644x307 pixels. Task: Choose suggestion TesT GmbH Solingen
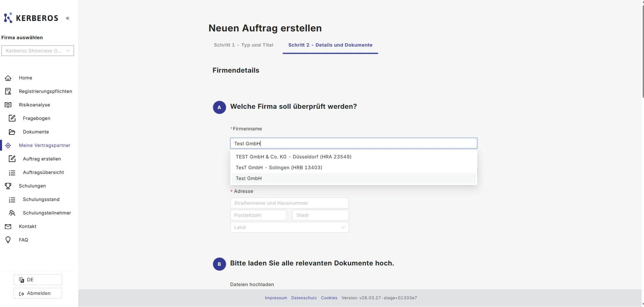click(353, 168)
